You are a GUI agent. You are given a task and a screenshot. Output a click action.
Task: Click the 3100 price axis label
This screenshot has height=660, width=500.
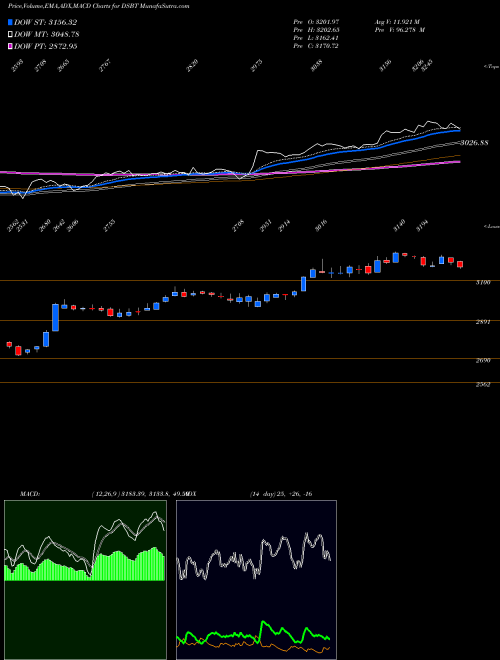tap(483, 283)
